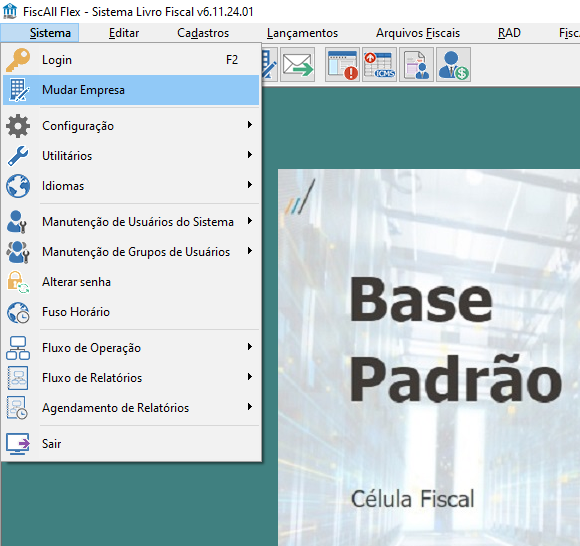Expand the Fluxo de Operação submenu arrow
Viewport: 580px width, 546px height.
tap(250, 347)
